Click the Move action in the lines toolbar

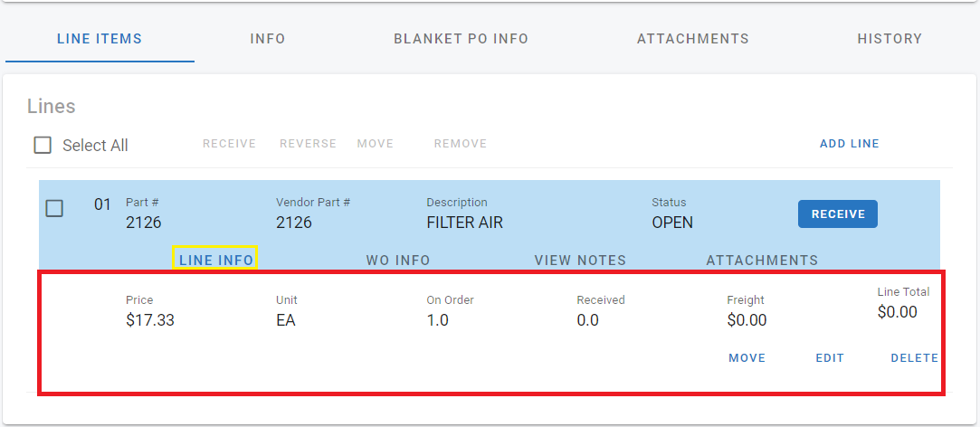tap(375, 144)
